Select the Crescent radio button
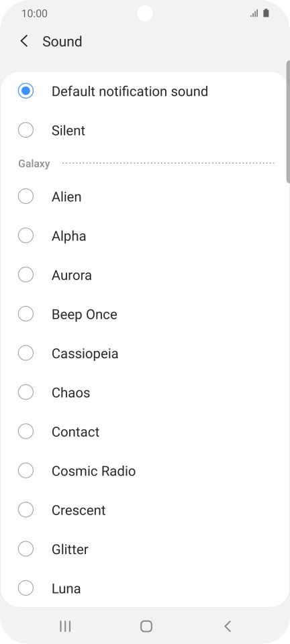 coord(26,510)
